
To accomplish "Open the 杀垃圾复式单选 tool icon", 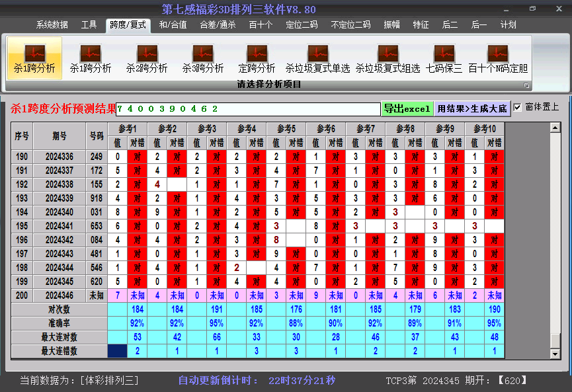I will click(317, 58).
